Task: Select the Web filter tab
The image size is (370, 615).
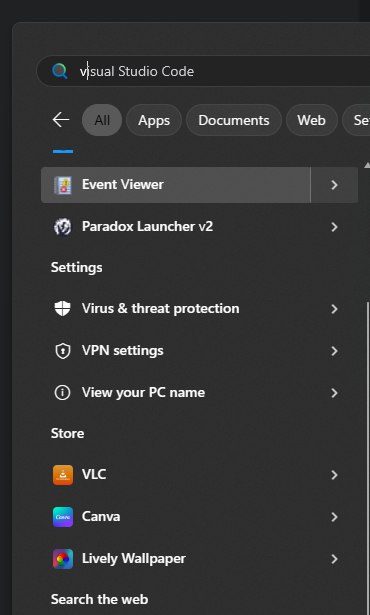Action: [312, 120]
